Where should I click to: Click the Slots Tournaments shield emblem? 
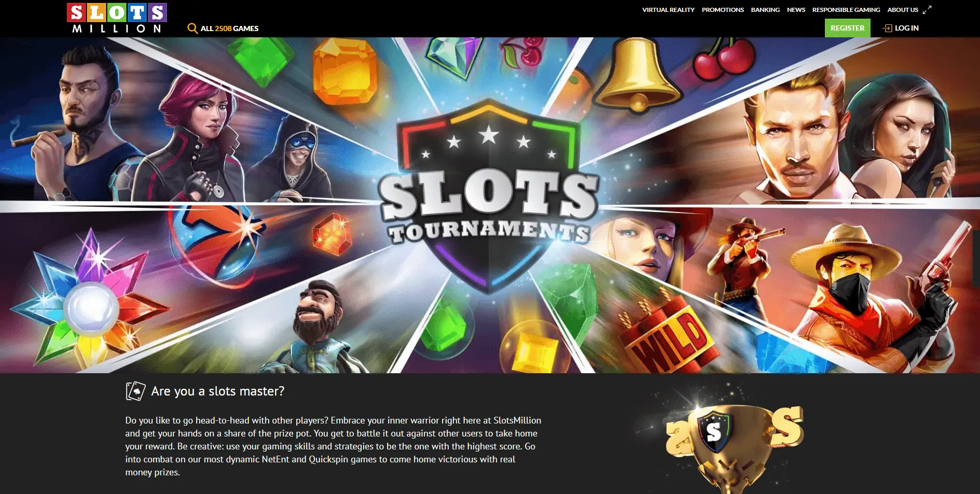488,197
